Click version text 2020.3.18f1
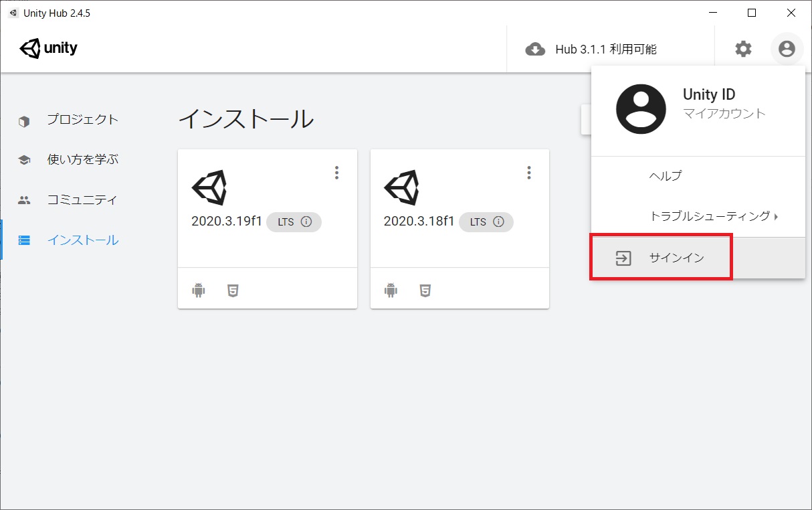 pos(419,222)
